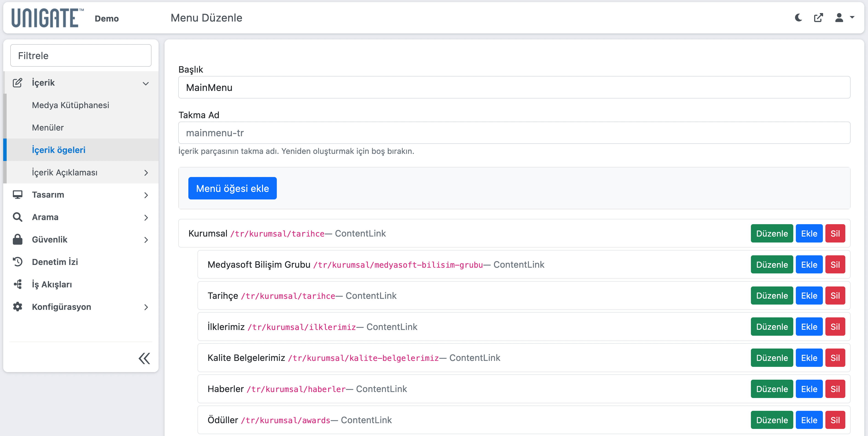Click Sil on the Tarihçe row
This screenshot has width=868, height=436.
click(x=835, y=296)
